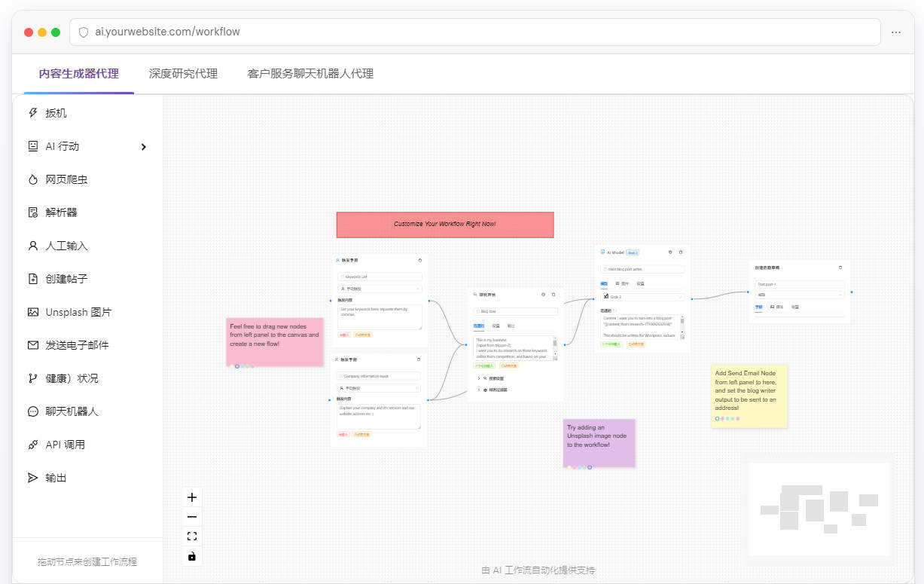This screenshot has width=924, height=584.
Task: Open the last tab in the AI Model node
Action: click(x=640, y=283)
